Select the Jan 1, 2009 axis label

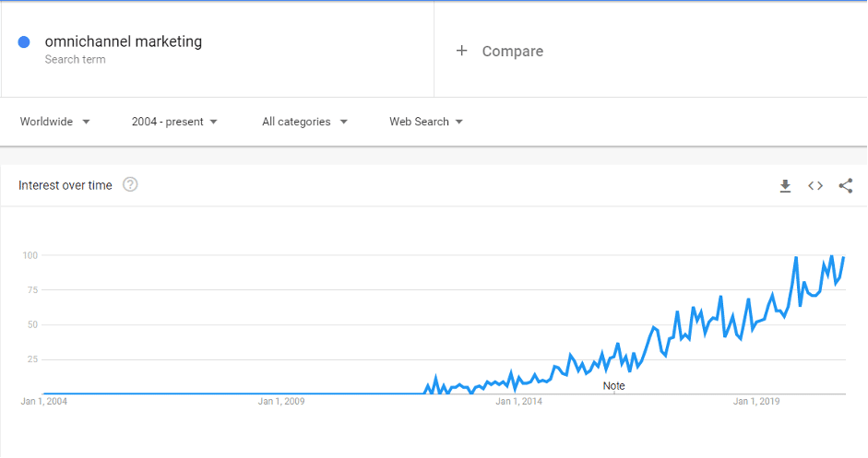click(281, 402)
